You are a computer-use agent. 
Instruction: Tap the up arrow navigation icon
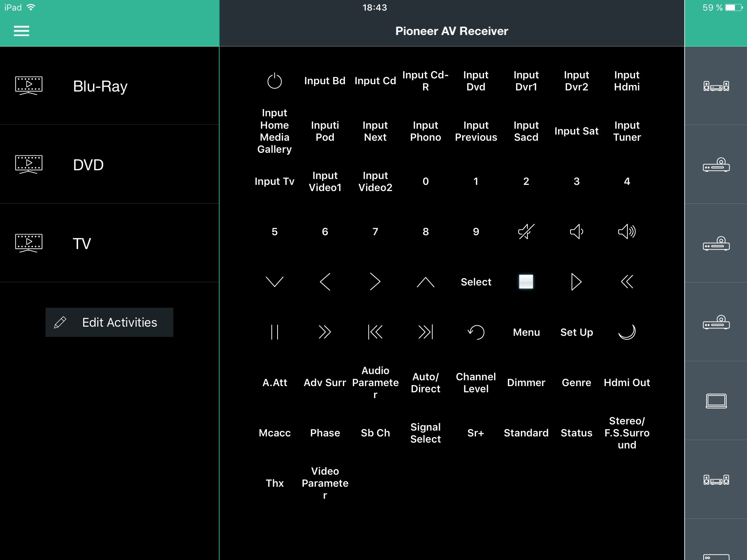coord(426,282)
